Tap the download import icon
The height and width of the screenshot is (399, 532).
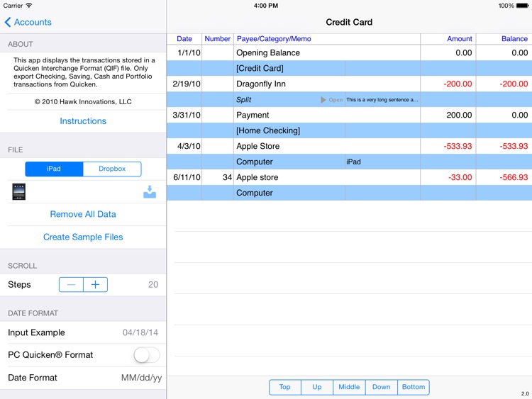point(150,192)
